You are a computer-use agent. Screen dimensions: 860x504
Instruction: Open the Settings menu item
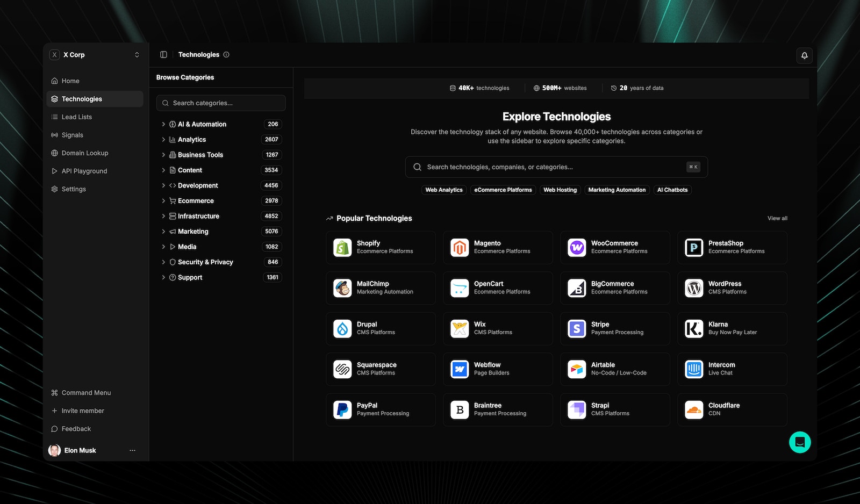pos(73,189)
